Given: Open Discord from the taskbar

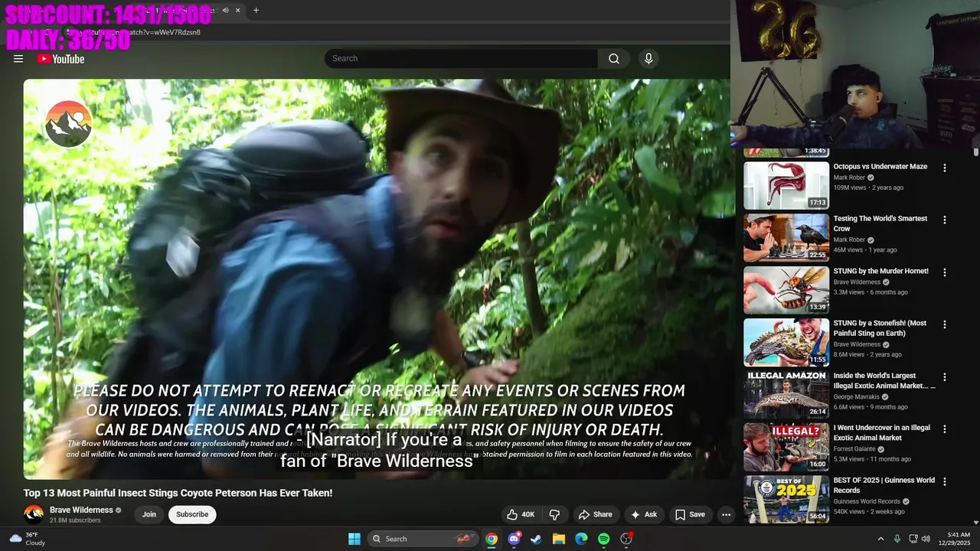Looking at the screenshot, I should click(x=514, y=539).
